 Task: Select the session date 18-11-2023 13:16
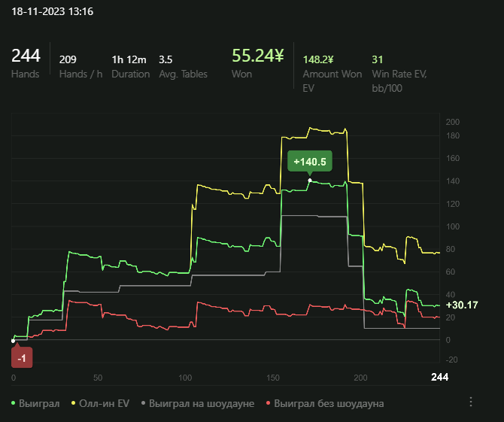pos(53,11)
